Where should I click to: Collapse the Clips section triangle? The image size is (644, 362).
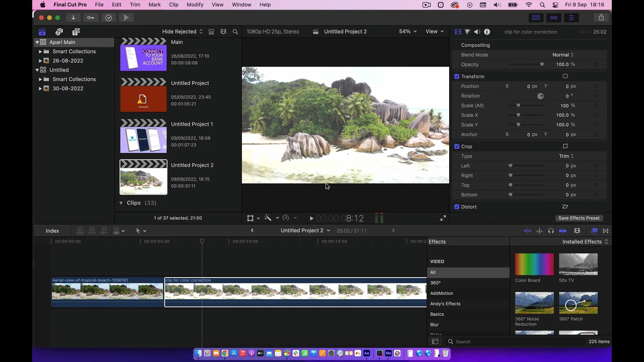click(x=121, y=203)
